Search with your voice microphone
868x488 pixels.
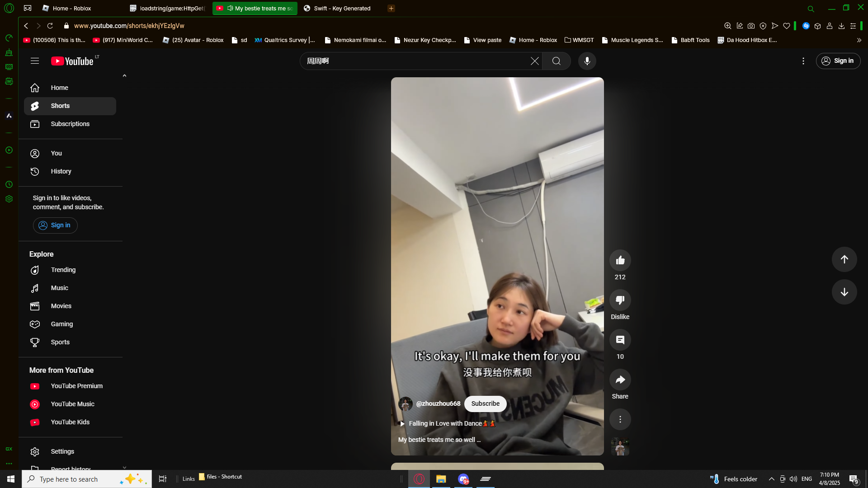tap(587, 61)
